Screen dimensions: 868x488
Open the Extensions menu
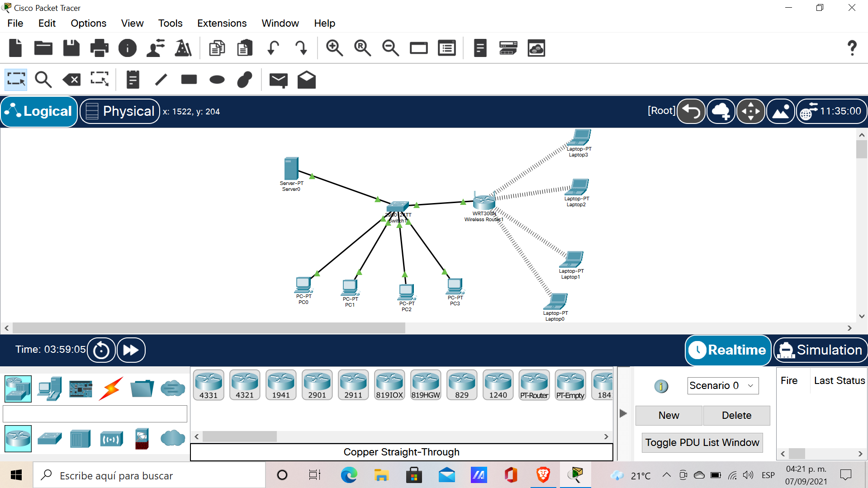(222, 23)
